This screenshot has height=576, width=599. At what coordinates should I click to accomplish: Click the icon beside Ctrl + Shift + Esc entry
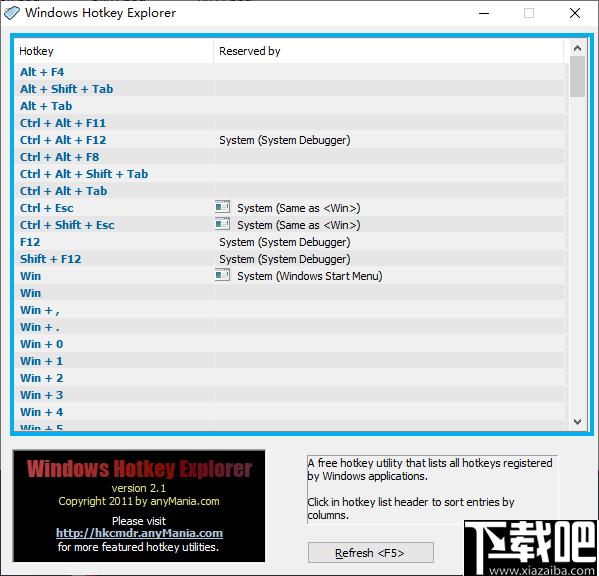(x=222, y=224)
